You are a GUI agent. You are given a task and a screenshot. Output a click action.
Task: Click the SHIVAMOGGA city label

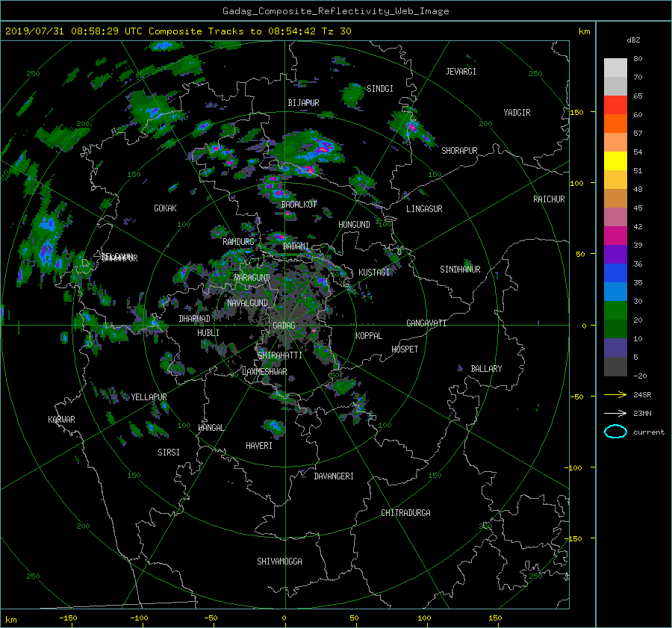(x=279, y=562)
